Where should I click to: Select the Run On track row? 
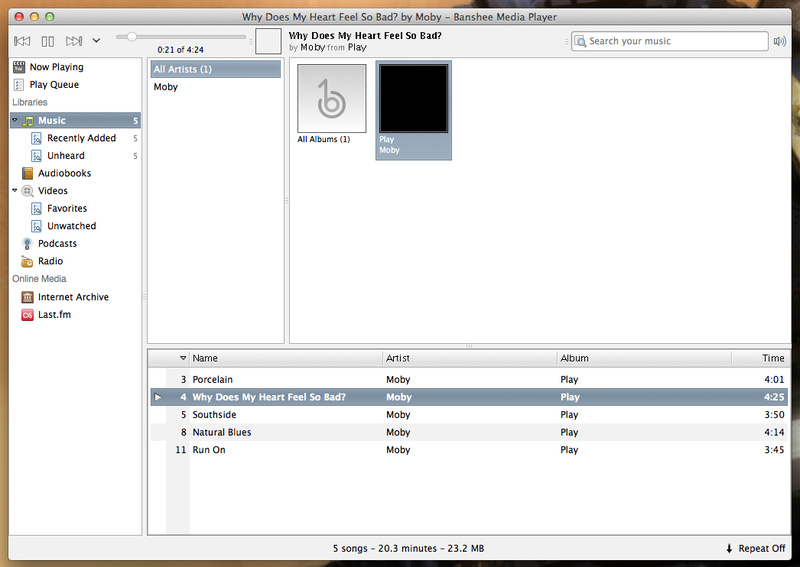pyautogui.click(x=469, y=450)
